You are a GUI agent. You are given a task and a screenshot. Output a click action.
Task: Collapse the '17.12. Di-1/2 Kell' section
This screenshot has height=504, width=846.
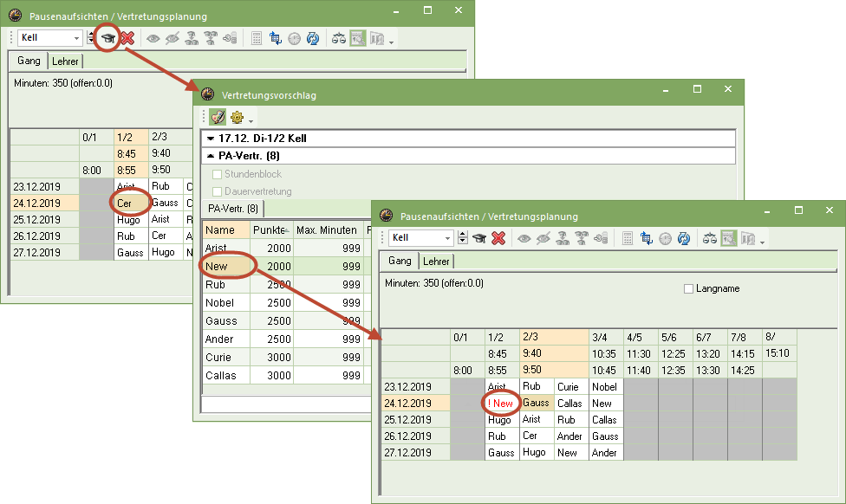[211, 139]
